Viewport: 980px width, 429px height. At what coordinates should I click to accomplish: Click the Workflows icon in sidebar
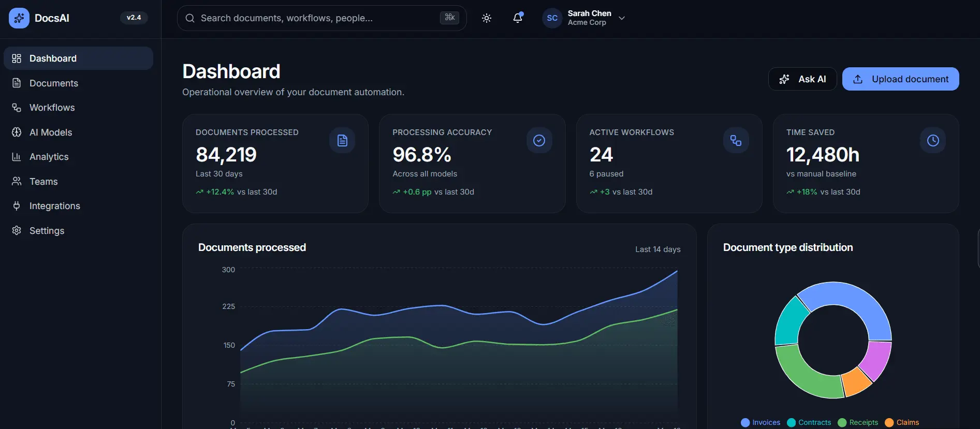pos(17,108)
